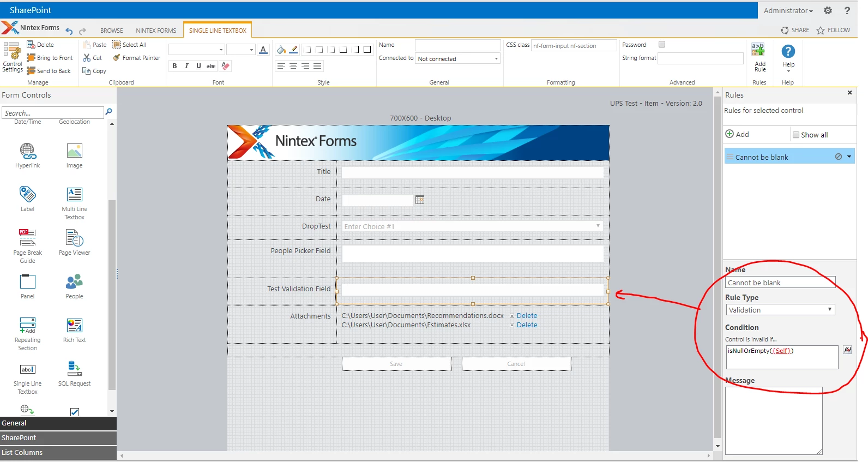Click the CSS class input field
The image size is (868, 462).
tap(574, 46)
